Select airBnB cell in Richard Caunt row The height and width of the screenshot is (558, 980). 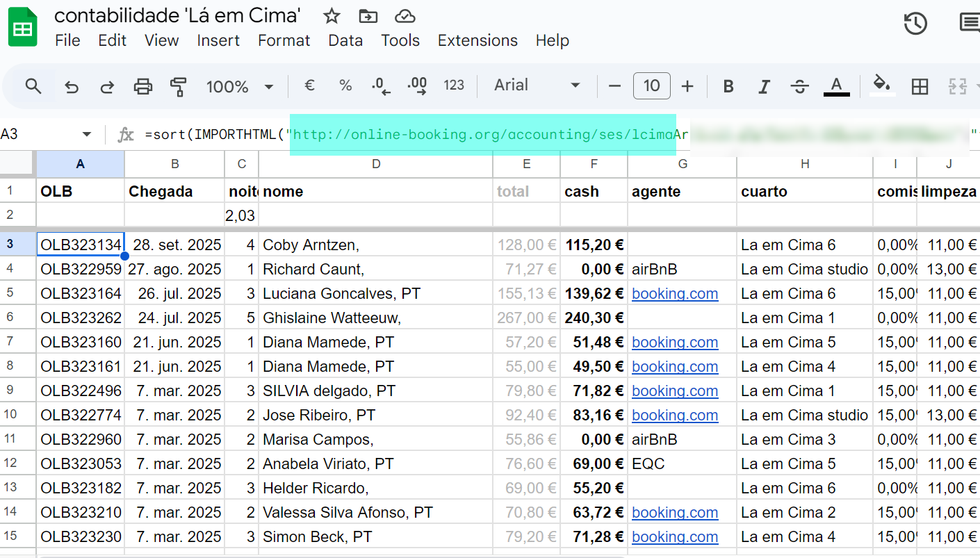683,269
